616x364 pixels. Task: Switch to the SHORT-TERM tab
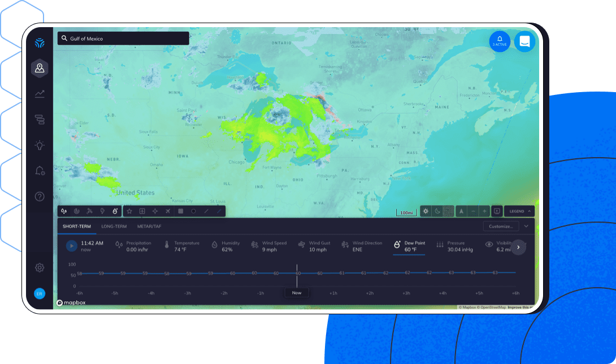(77, 227)
